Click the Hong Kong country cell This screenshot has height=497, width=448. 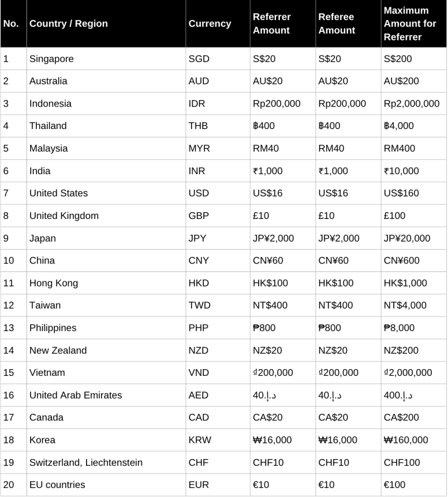pos(54,283)
